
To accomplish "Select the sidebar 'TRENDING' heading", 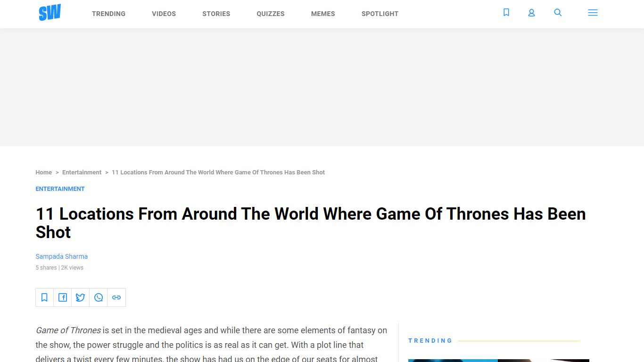I will tap(430, 340).
